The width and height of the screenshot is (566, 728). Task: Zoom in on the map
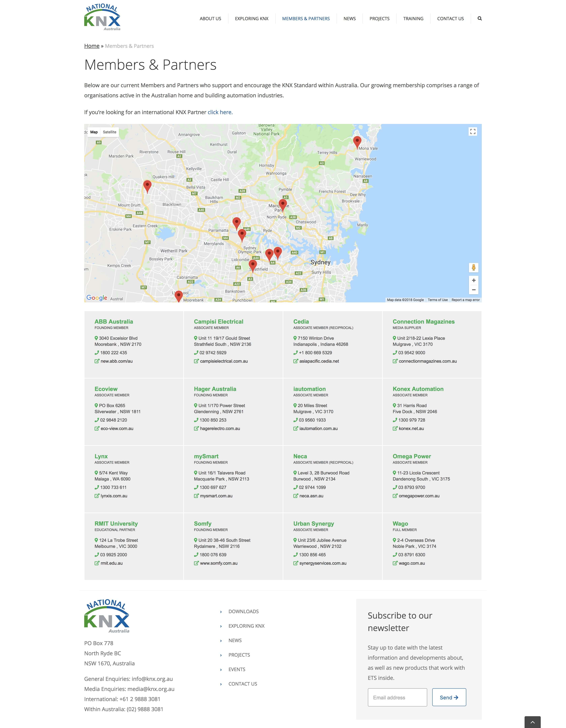[x=473, y=280]
